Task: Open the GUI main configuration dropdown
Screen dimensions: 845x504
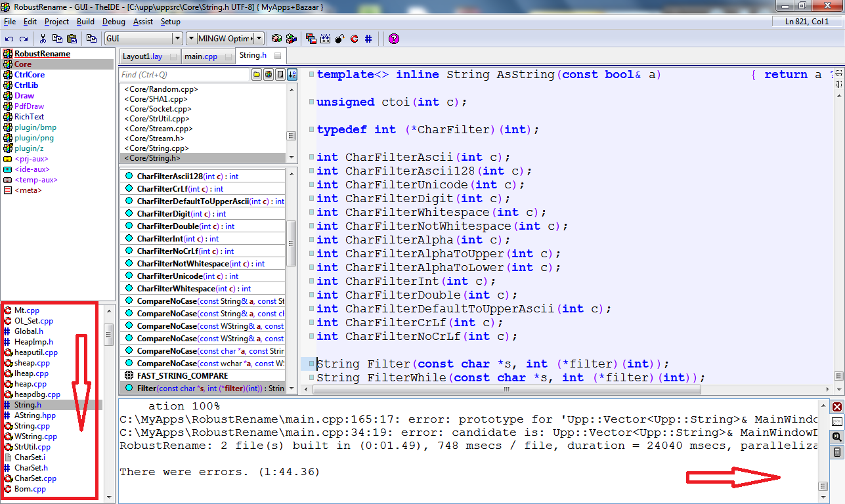Action: coord(176,39)
